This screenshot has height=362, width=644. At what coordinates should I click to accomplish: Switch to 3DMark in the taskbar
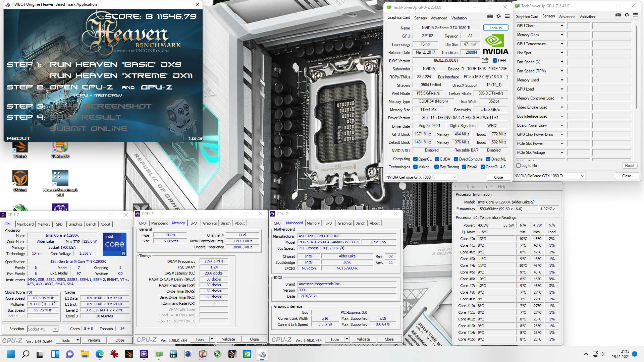click(x=129, y=354)
